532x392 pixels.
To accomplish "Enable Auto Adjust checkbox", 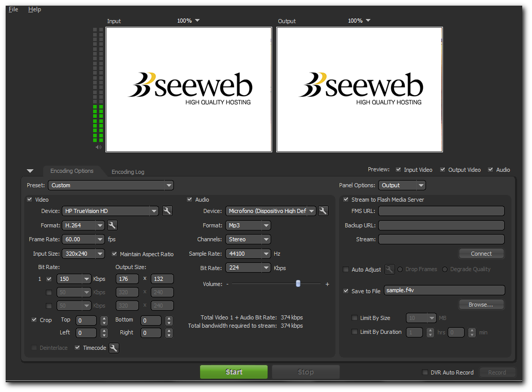I will [346, 270].
